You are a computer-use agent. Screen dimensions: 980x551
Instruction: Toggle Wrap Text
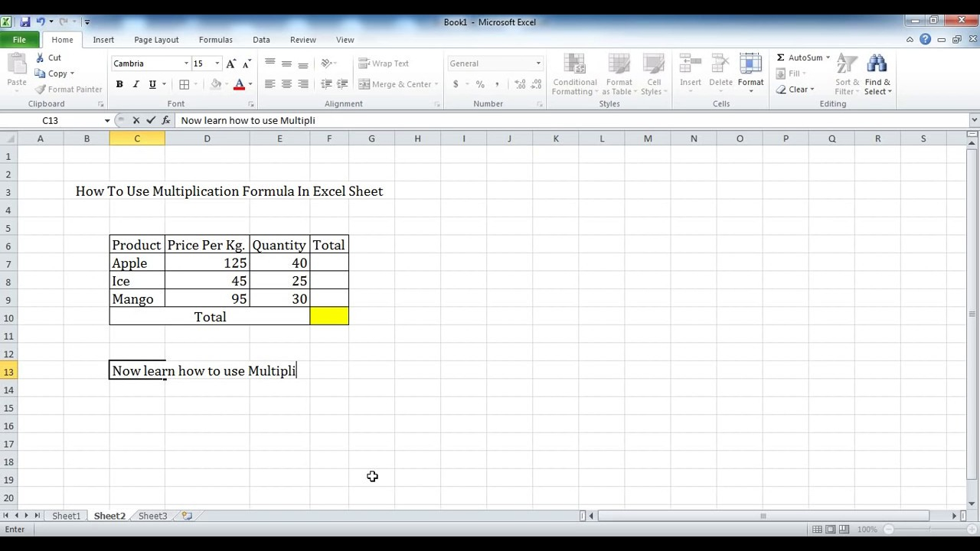(x=384, y=64)
